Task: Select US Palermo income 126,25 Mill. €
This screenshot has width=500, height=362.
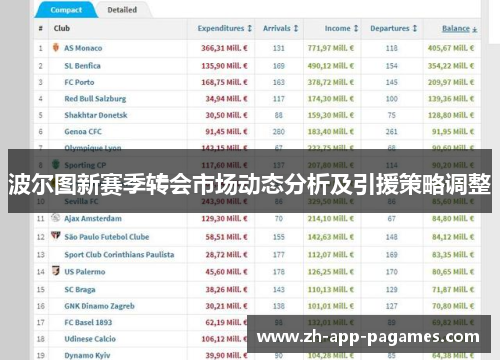Action: pos(331,272)
